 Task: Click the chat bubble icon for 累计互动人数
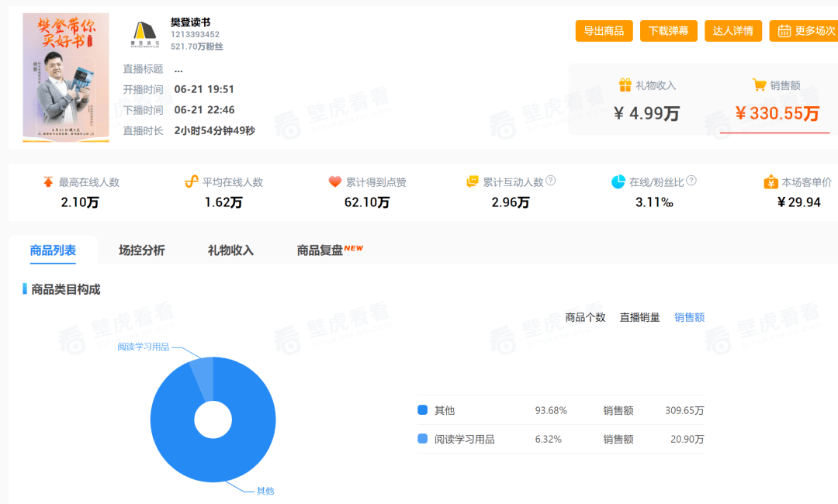(x=473, y=181)
